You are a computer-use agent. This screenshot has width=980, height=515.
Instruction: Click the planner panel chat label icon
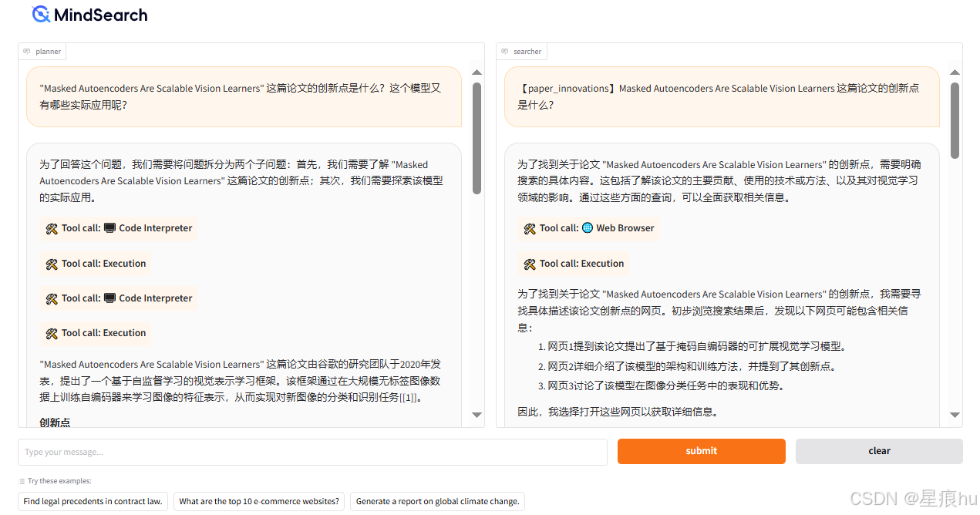(x=27, y=52)
